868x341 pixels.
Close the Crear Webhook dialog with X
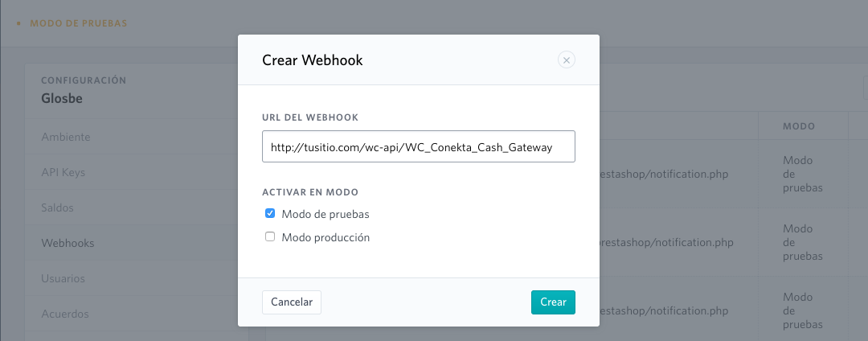[566, 60]
